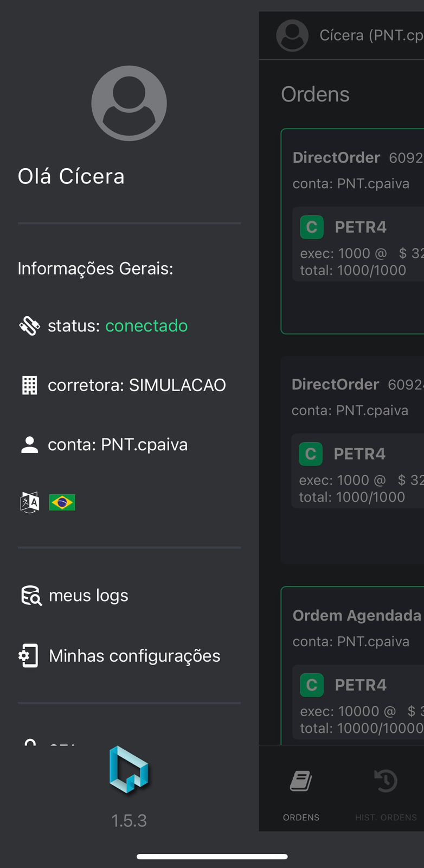
Task: Tap the "conectado" status text
Action: [146, 325]
